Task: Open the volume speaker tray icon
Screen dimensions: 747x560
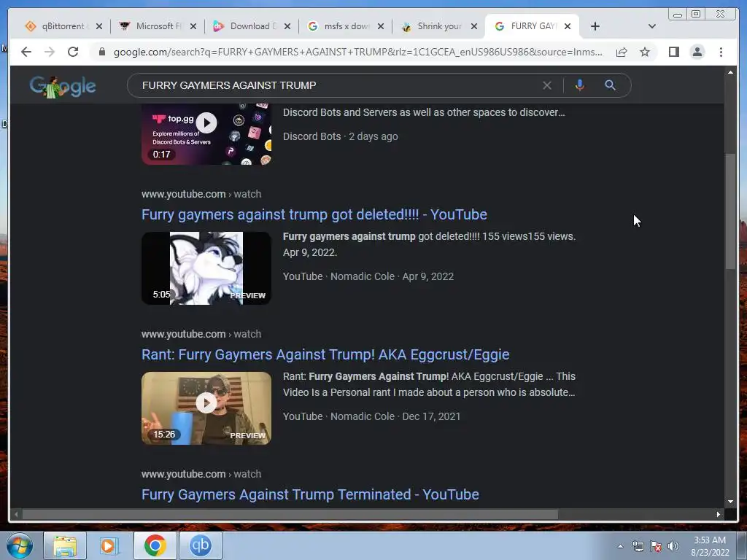Action: point(673,546)
